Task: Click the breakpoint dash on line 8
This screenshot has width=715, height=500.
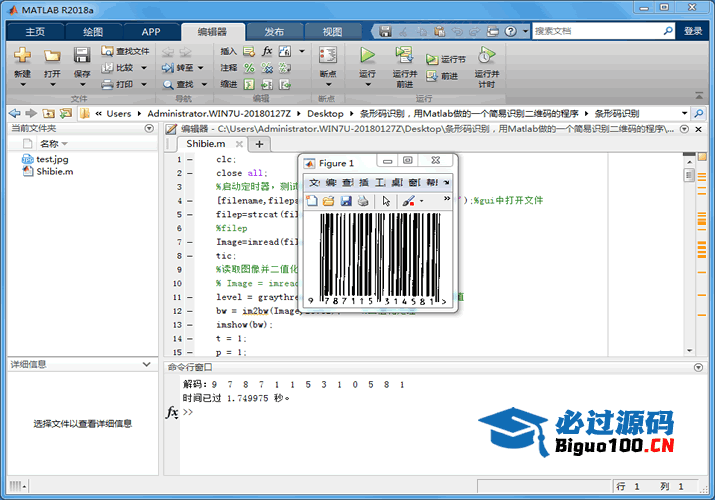Action: pos(190,256)
